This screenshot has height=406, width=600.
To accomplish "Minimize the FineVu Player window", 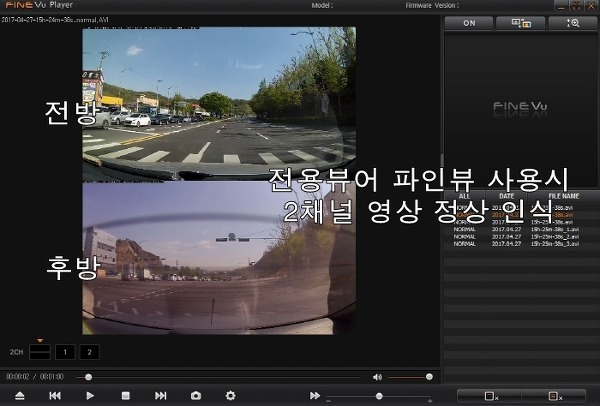I will [561, 6].
